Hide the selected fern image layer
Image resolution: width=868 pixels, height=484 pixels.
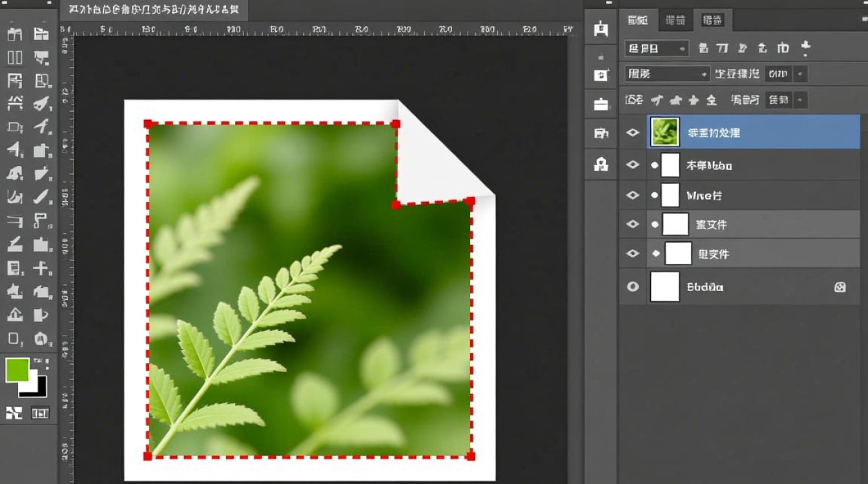click(633, 132)
